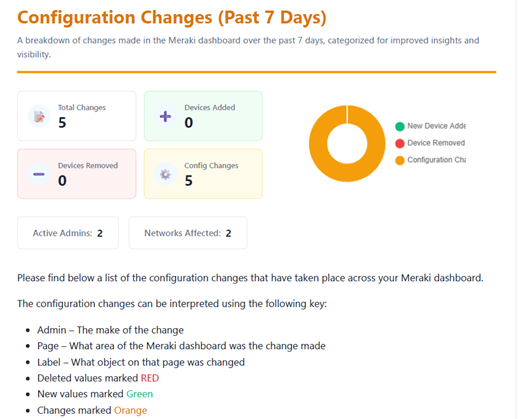
Task: Click the Networks Affected summary box
Action: tap(188, 233)
